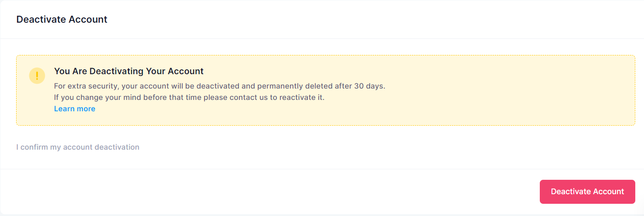Click the yellow exclamation warning icon
The width and height of the screenshot is (644, 216).
[x=37, y=75]
